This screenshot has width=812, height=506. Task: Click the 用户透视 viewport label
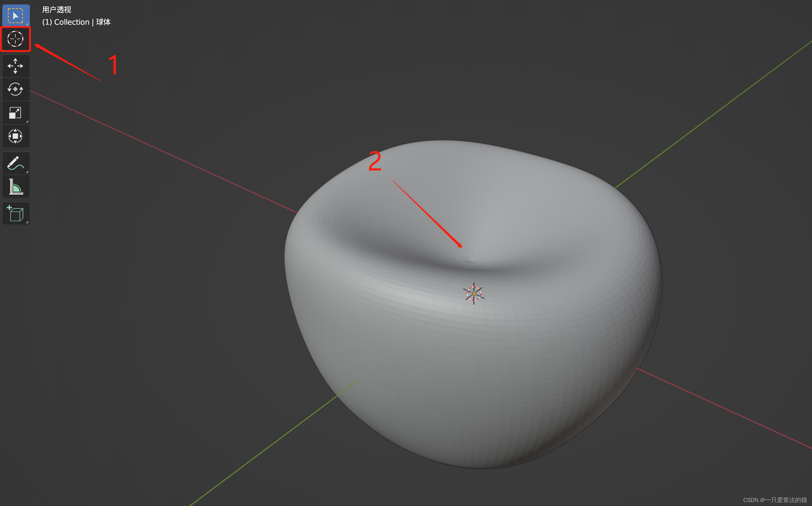(57, 10)
